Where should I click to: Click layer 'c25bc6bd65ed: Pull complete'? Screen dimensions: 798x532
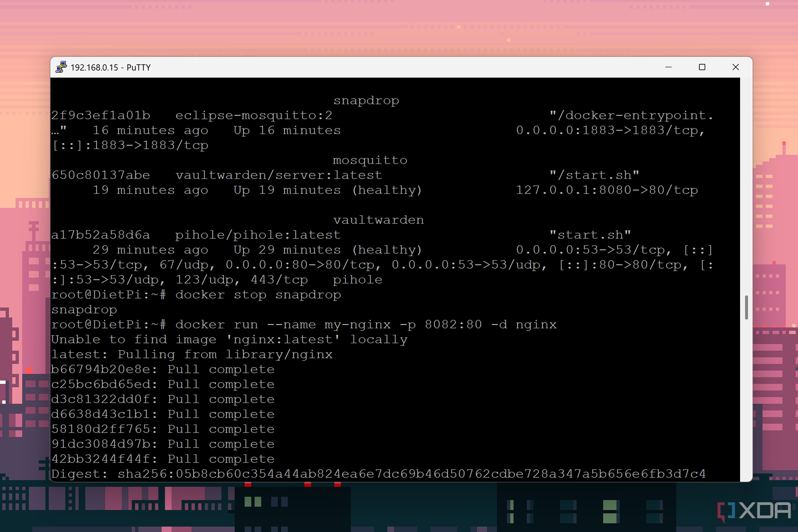tap(163, 384)
